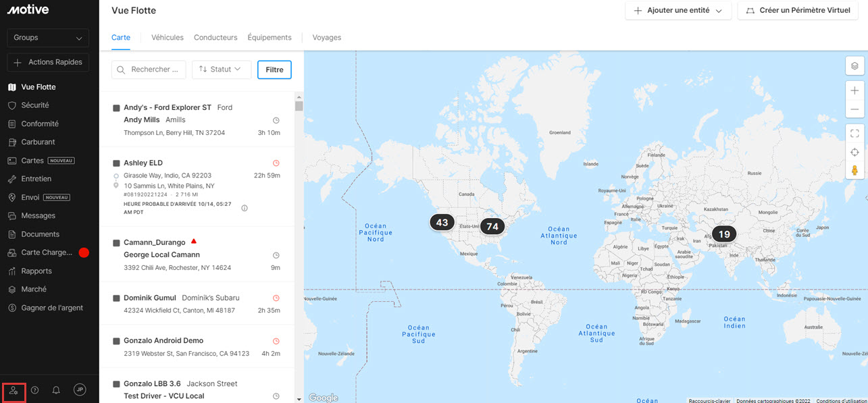Screen dimensions: 868x403
Task: Click the Rechercher search field
Action: tap(149, 70)
